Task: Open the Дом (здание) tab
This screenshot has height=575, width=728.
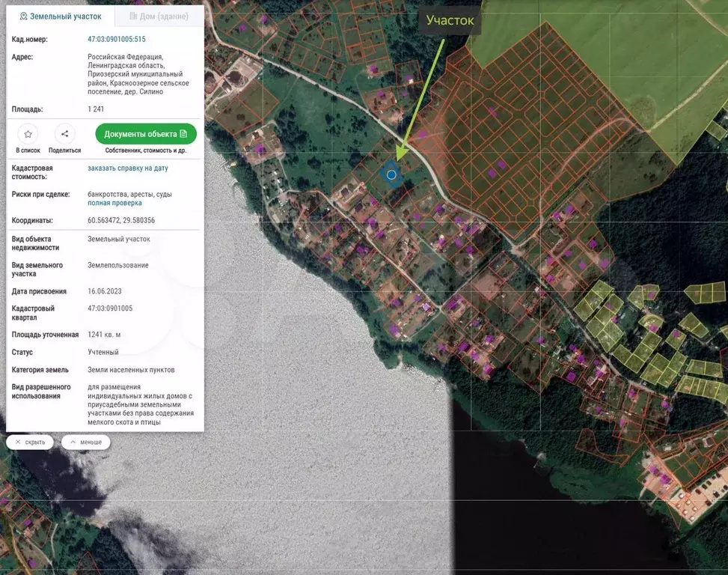Action: pos(159,16)
